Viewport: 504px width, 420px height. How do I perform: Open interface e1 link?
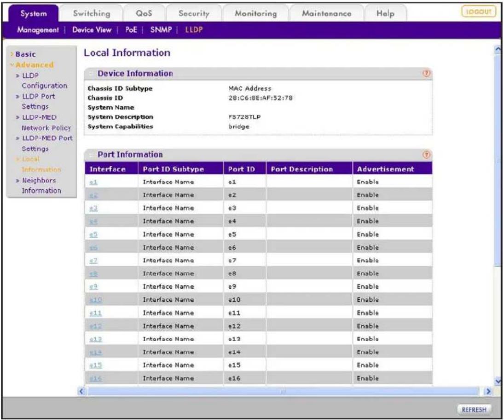(93, 182)
